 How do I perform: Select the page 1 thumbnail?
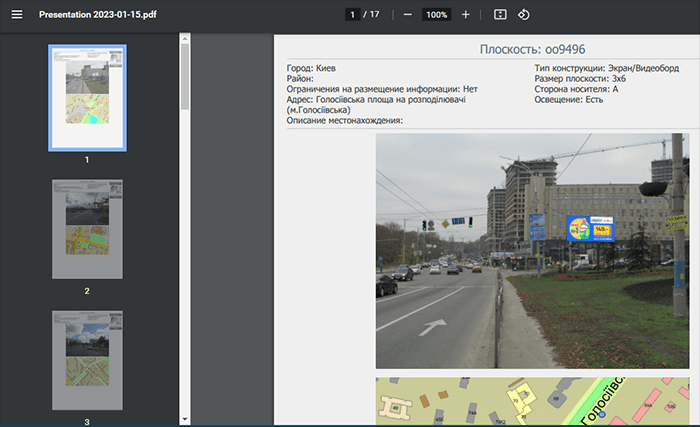pos(87,97)
